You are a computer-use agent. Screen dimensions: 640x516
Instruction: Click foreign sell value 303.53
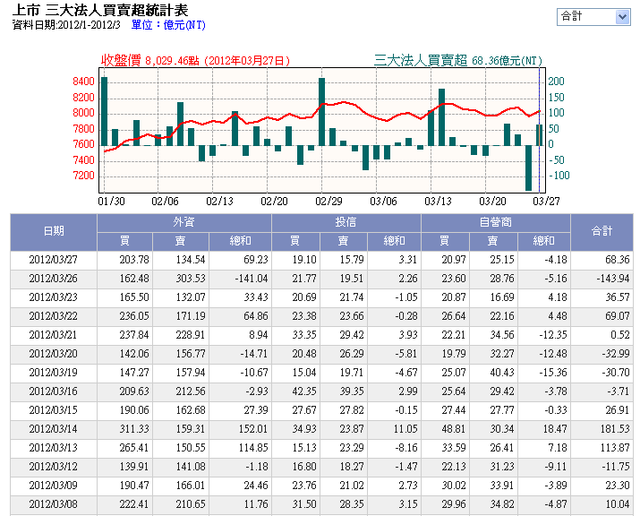coord(191,279)
